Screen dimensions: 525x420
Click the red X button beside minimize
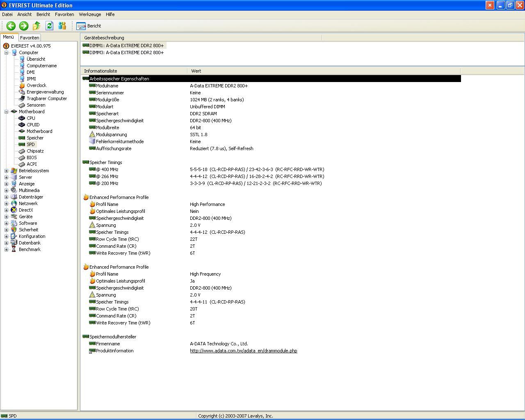point(490,5)
